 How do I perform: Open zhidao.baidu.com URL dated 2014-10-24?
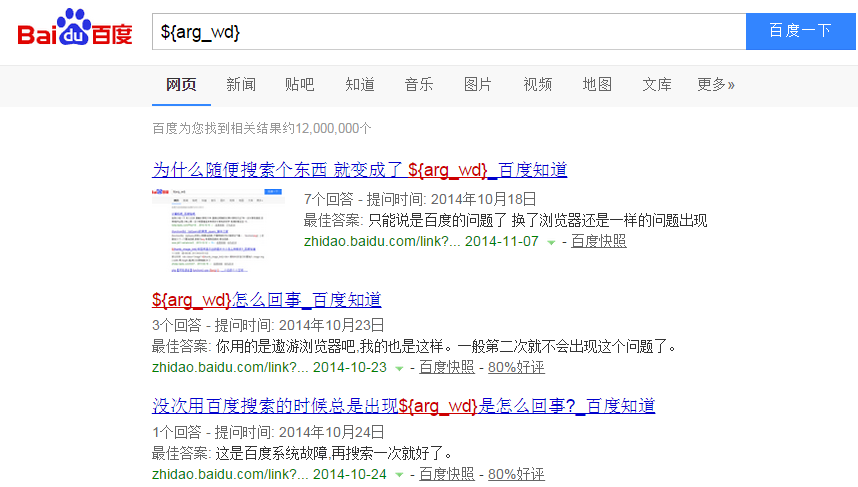coord(269,474)
